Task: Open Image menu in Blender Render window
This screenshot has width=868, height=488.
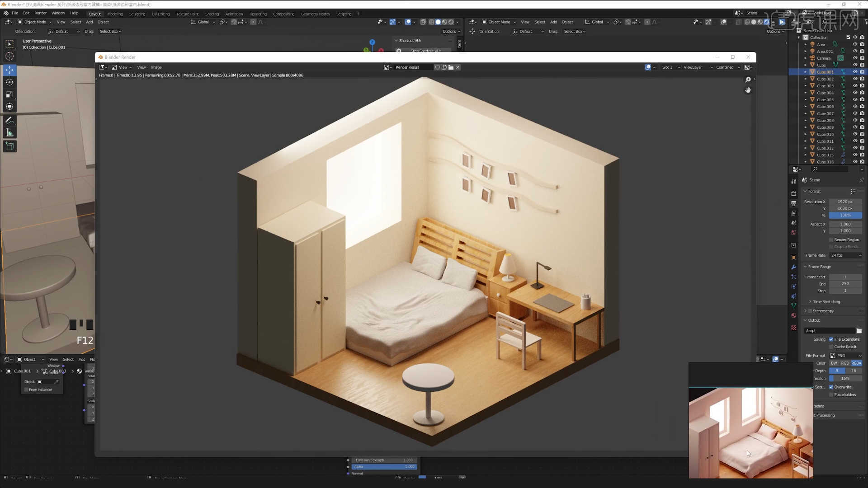Action: 156,67
